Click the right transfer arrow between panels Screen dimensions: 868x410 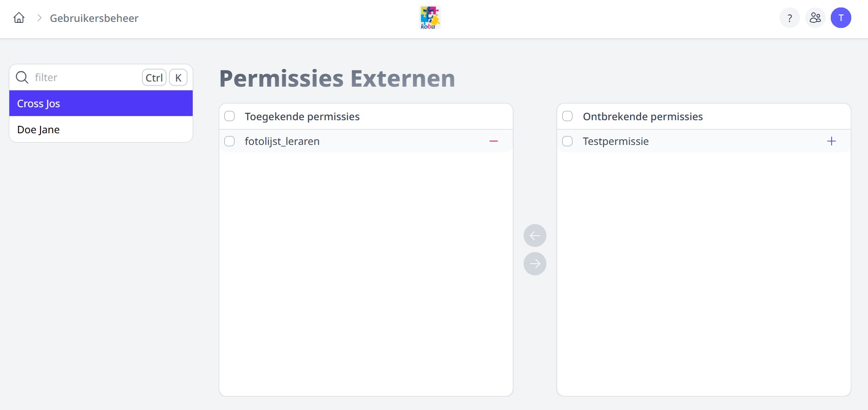pos(535,264)
